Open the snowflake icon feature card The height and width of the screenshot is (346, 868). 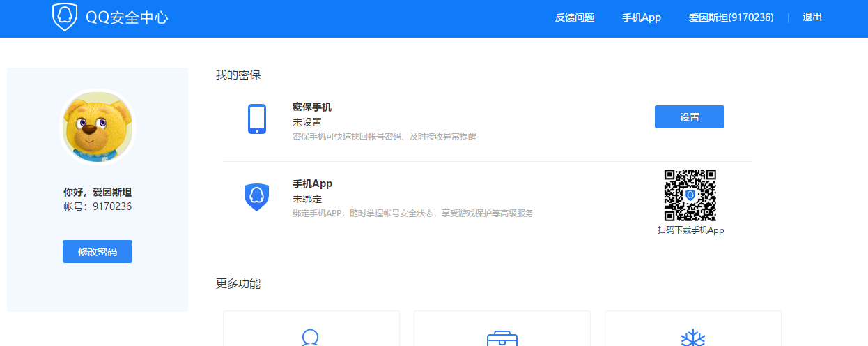(693, 329)
